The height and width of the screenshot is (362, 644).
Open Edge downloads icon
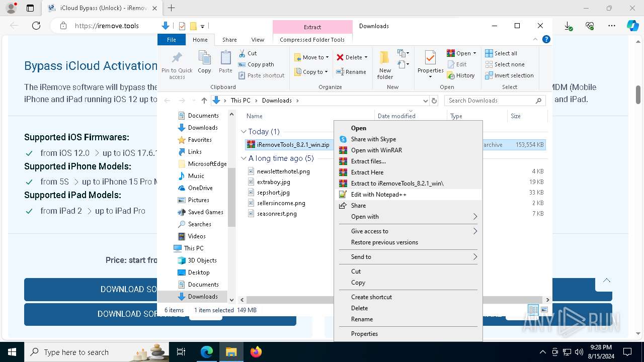pyautogui.click(x=568, y=26)
